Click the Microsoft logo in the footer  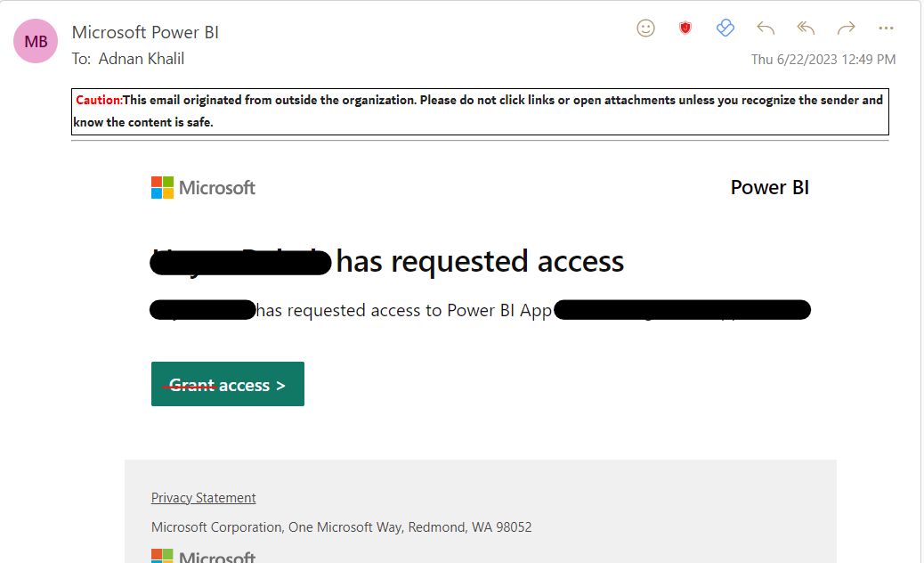[x=203, y=557]
